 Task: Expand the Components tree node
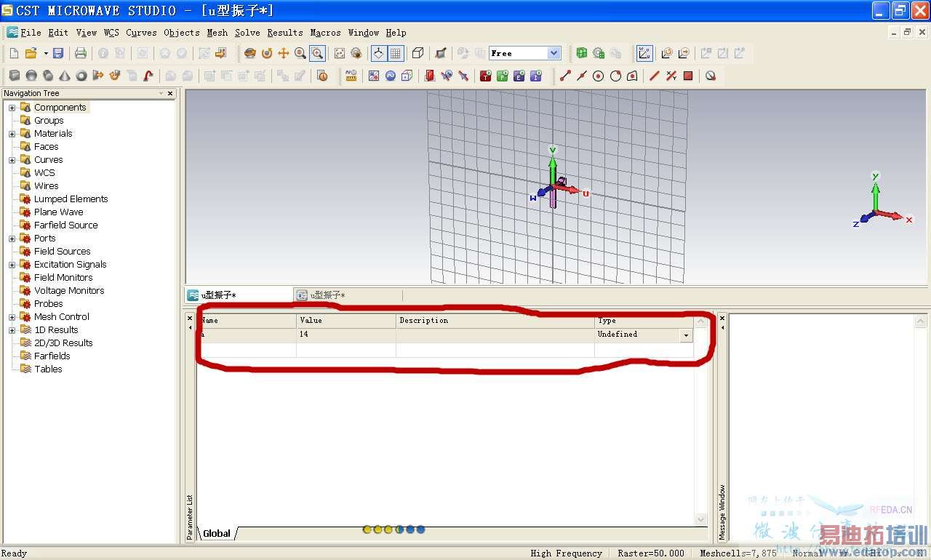(12, 108)
